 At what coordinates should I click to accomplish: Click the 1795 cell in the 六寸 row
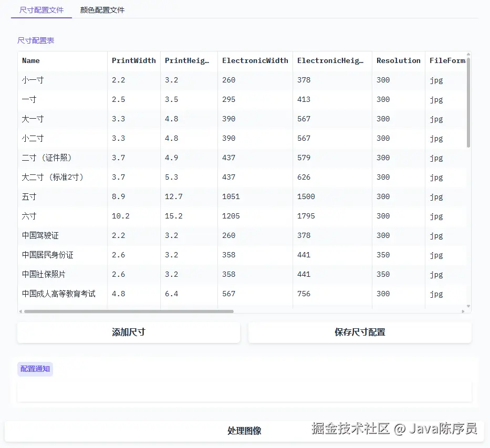(x=332, y=216)
